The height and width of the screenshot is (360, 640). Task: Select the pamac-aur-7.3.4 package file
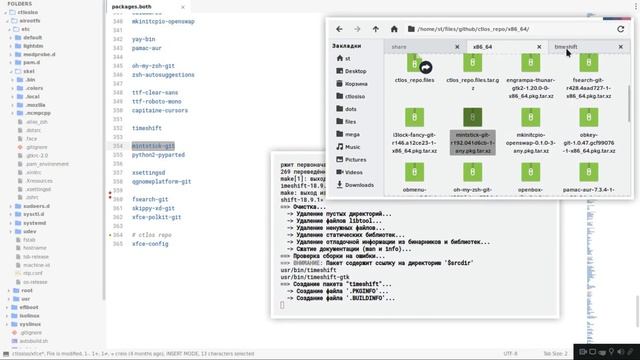[x=589, y=178]
